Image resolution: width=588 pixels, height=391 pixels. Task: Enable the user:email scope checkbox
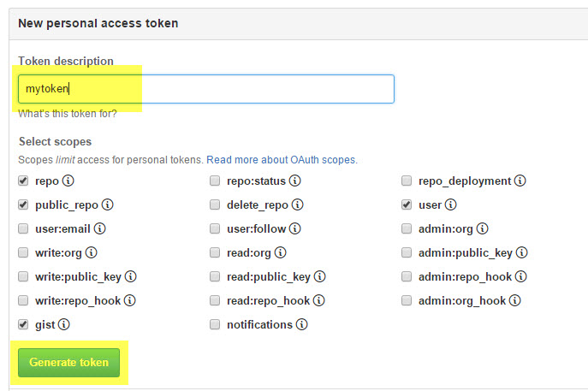coord(23,228)
